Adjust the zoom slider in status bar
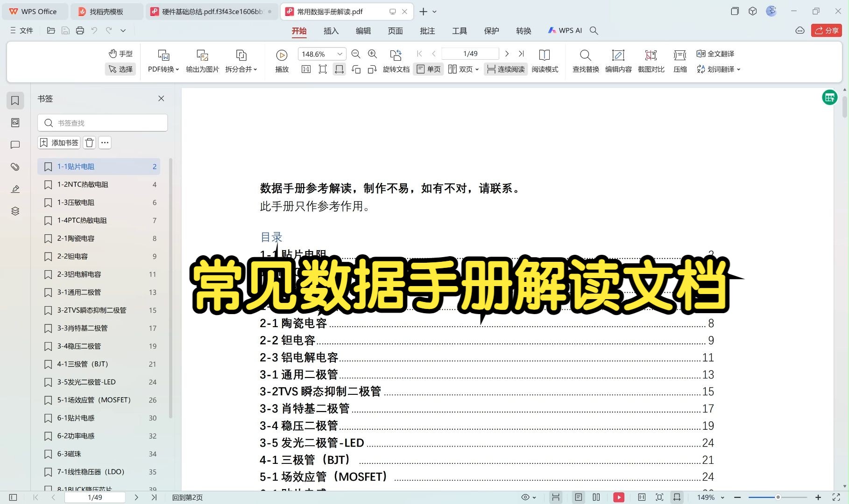This screenshot has height=504, width=849. 778,497
